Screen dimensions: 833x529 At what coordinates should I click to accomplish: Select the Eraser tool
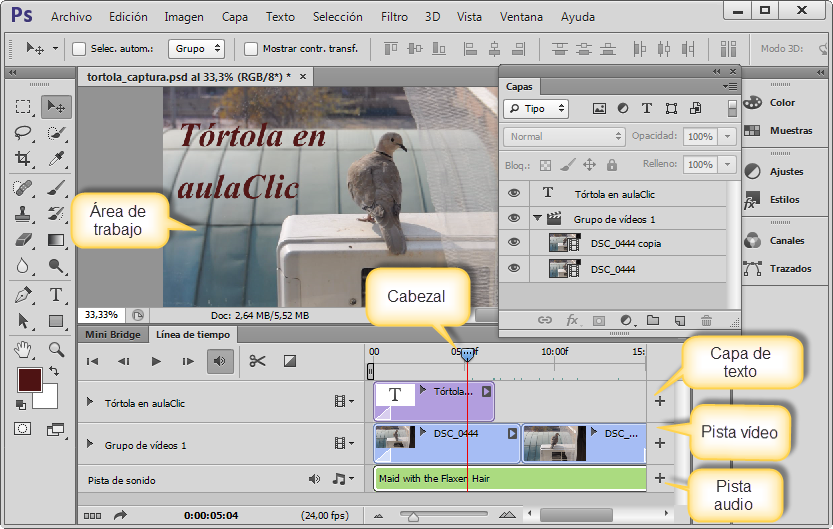[x=23, y=240]
